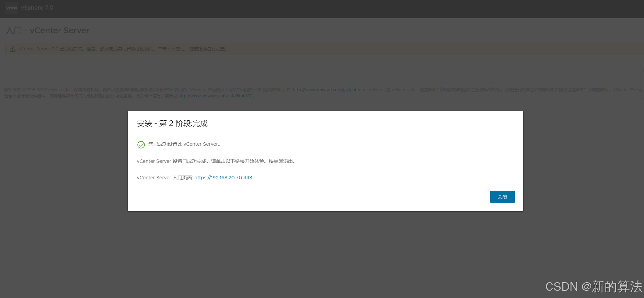Click the warning triangle icon in banner
The height and width of the screenshot is (298, 644).
tap(13, 49)
